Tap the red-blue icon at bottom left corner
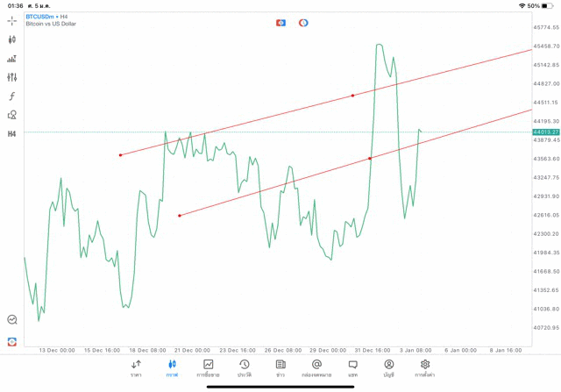Image resolution: width=561 pixels, height=392 pixels. coord(12,341)
